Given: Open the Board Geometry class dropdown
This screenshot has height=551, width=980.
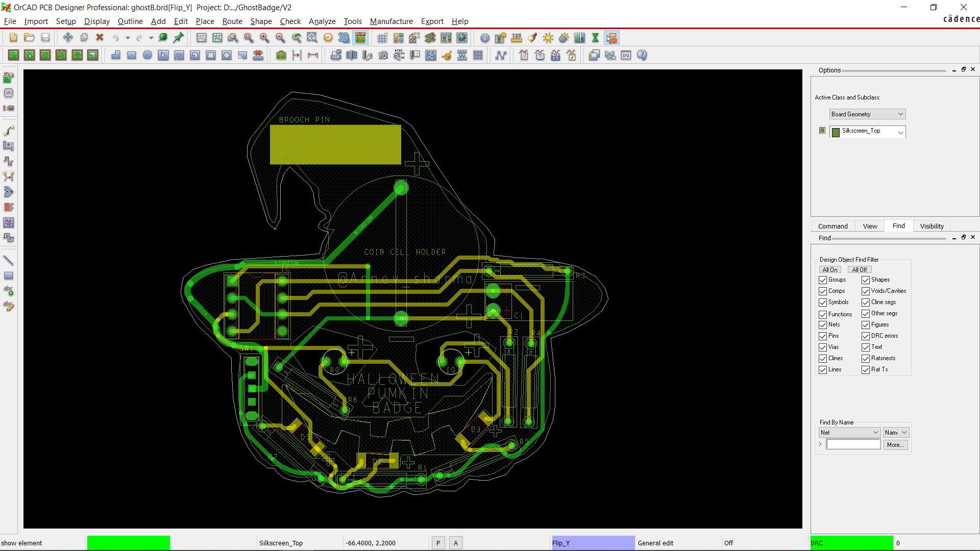Looking at the screenshot, I should tap(867, 114).
